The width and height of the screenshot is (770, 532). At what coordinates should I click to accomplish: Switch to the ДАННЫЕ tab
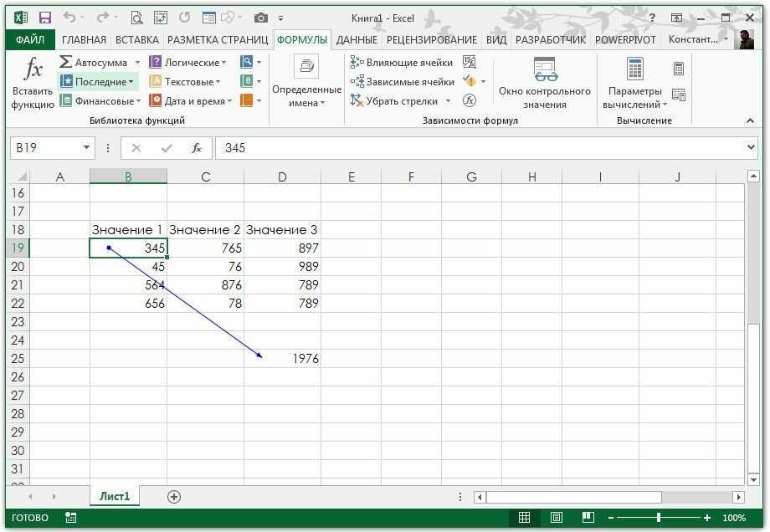coord(357,40)
